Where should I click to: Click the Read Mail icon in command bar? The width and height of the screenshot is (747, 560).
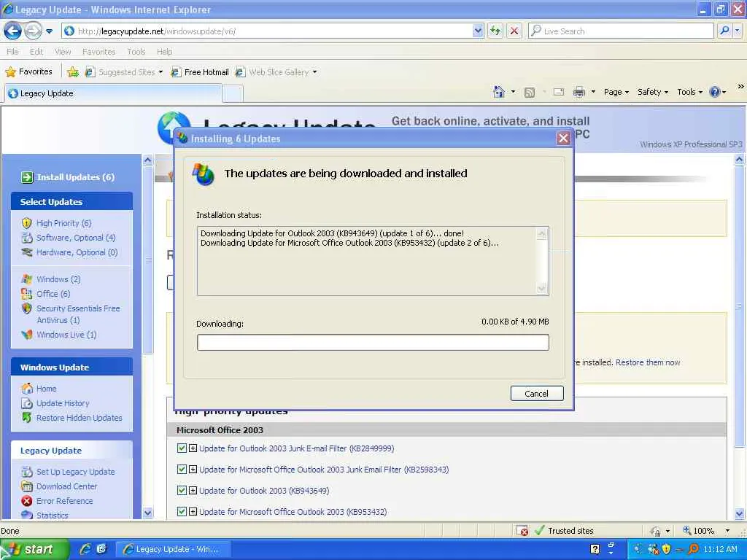(x=558, y=92)
